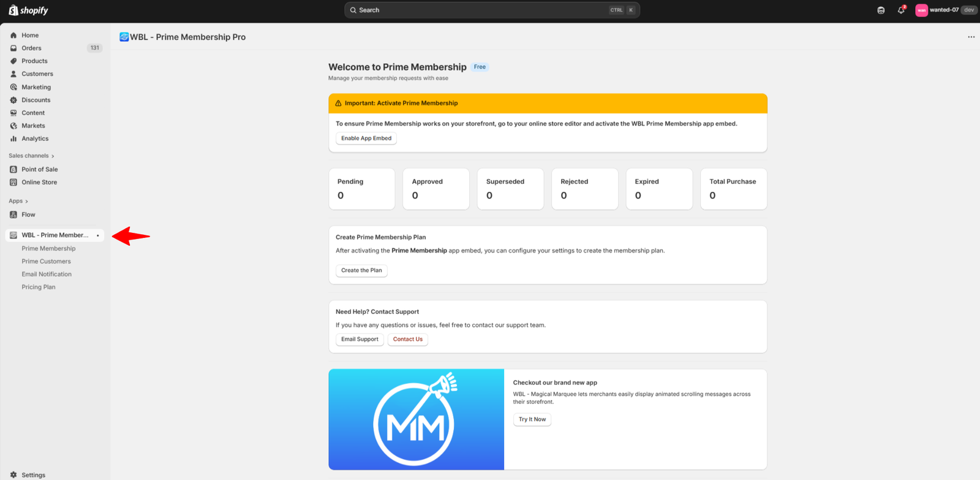Click the Contact Us button

(408, 340)
